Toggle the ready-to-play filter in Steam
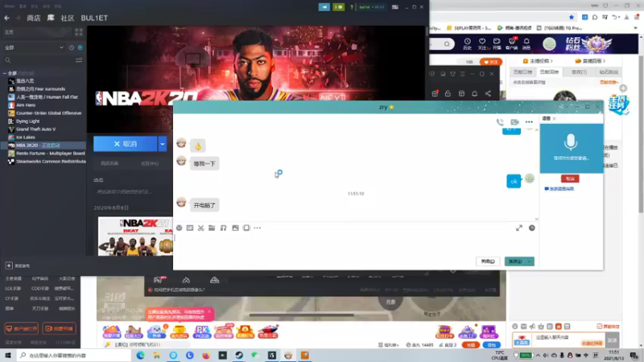Screen dimensions: 644x362 (80, 47)
